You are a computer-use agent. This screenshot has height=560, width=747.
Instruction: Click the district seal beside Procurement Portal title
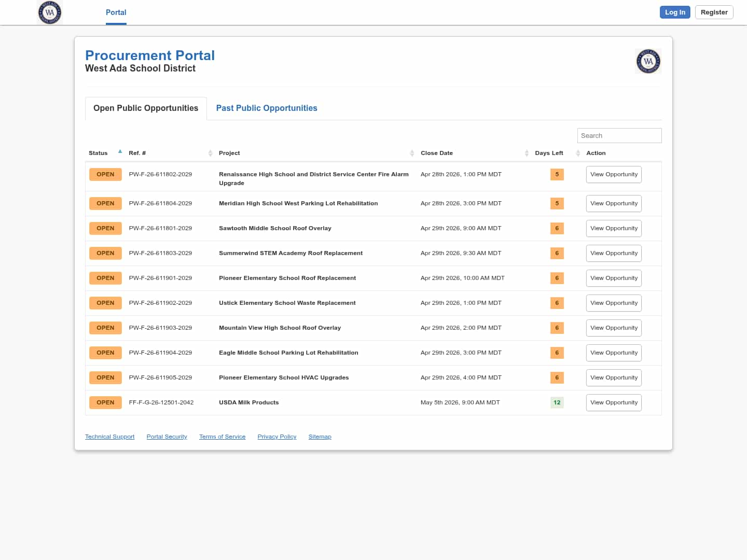pyautogui.click(x=648, y=61)
